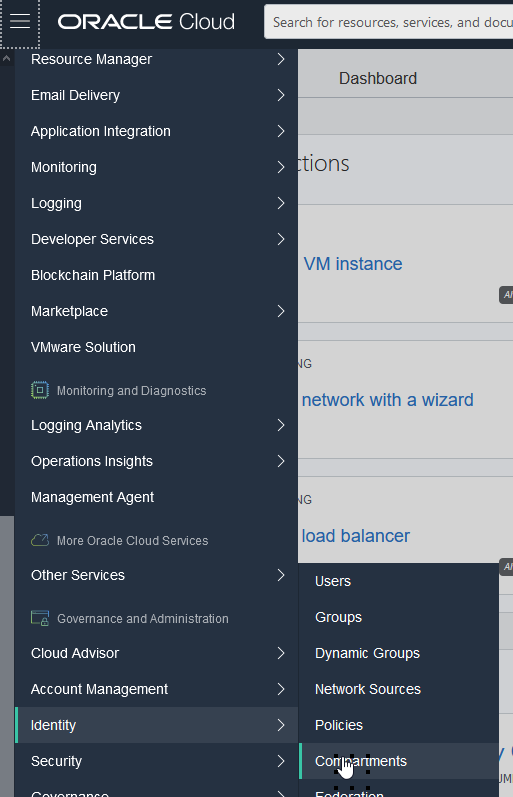Click the Governance and Administration section icon
The image size is (513, 797).
point(40,619)
